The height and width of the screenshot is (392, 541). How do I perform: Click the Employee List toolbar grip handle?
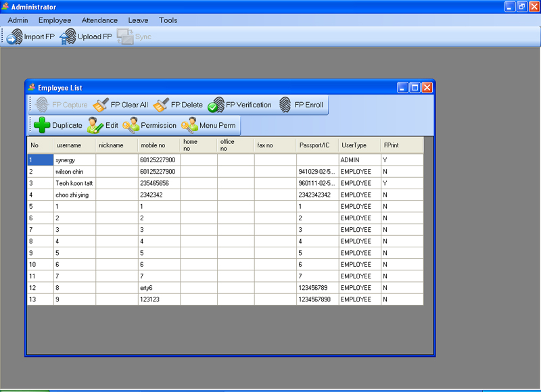click(30, 105)
